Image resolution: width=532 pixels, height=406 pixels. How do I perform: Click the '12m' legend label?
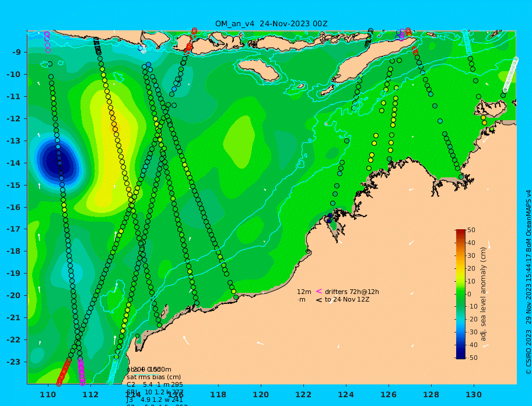[x=304, y=292]
